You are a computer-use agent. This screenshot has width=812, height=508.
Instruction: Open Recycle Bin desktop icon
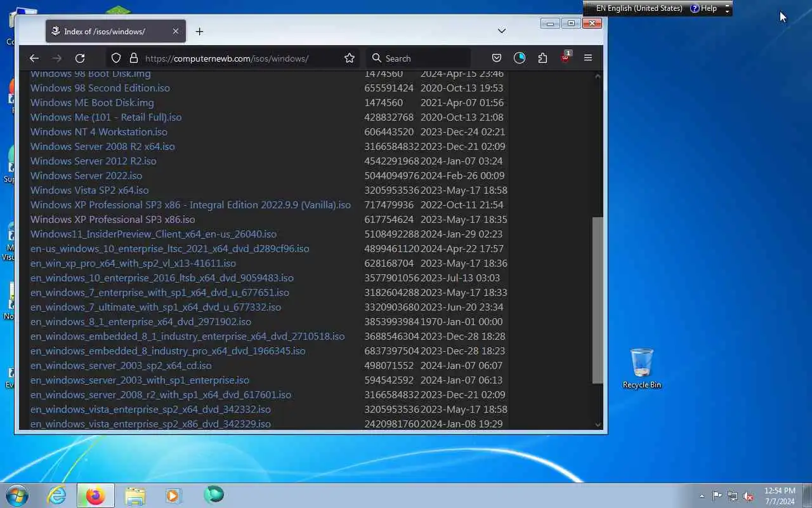642,368
